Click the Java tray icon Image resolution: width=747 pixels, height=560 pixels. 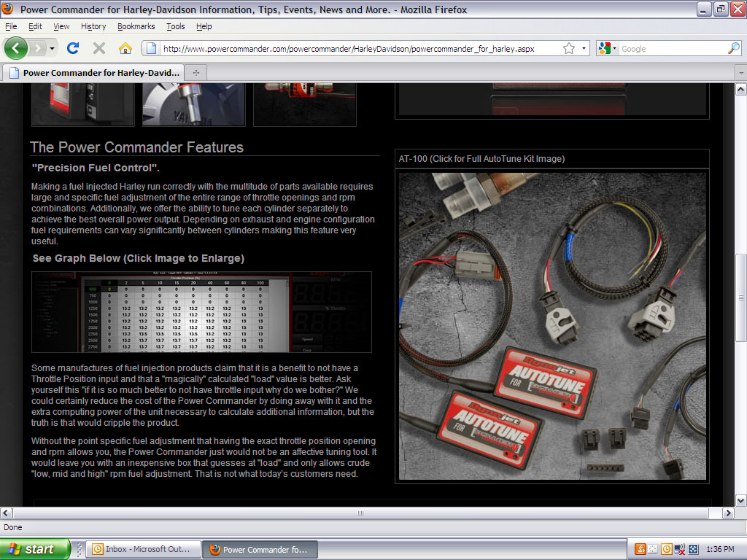640,549
